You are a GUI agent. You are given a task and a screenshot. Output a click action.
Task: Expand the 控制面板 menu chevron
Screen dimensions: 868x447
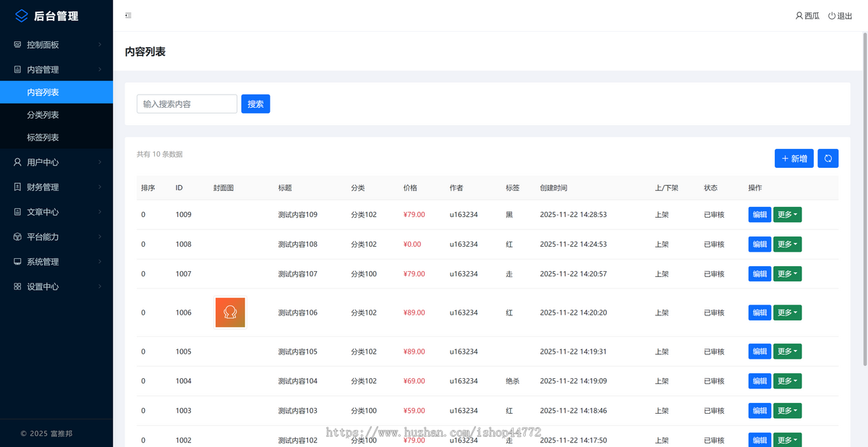click(x=101, y=45)
